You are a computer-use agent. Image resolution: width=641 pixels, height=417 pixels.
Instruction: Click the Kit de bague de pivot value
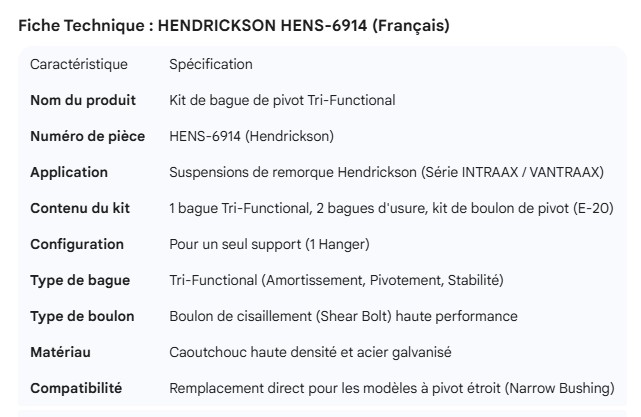(282, 100)
